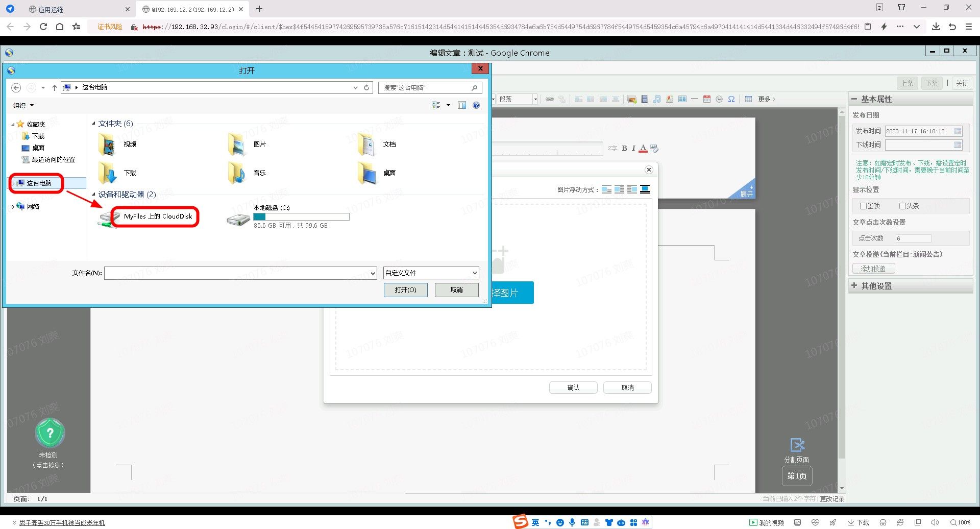Image resolution: width=980 pixels, height=529 pixels.
Task: Open the 视频 videos folder
Action: pos(108,145)
